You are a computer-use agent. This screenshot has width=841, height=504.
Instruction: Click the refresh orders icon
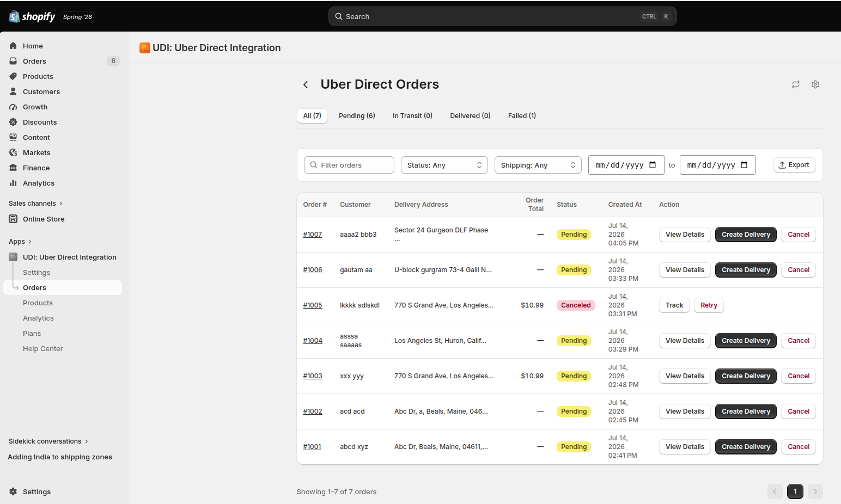tap(796, 84)
